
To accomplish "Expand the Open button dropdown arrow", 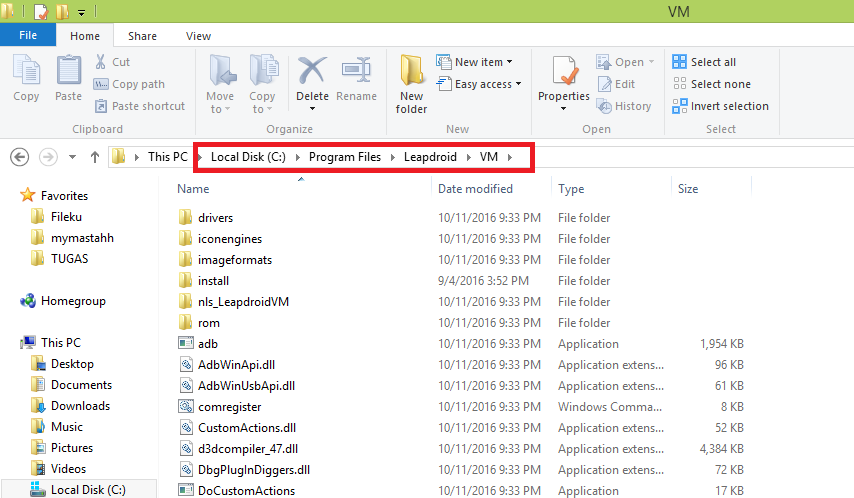I will [651, 62].
